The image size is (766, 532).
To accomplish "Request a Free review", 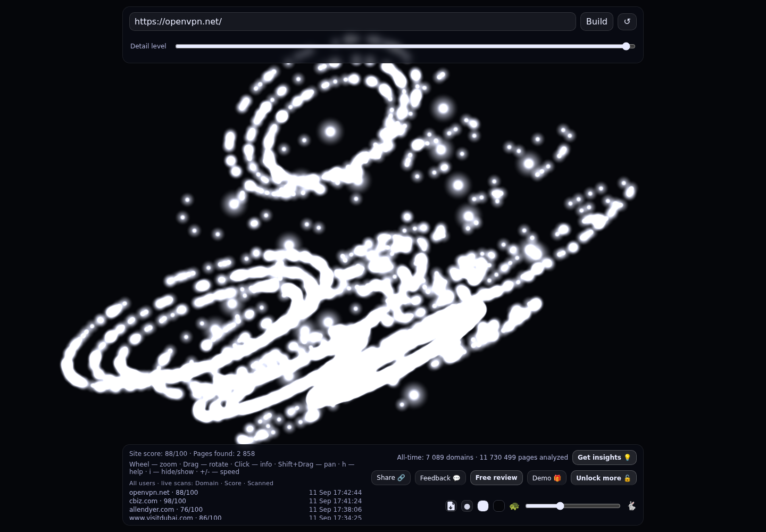I will (x=496, y=478).
